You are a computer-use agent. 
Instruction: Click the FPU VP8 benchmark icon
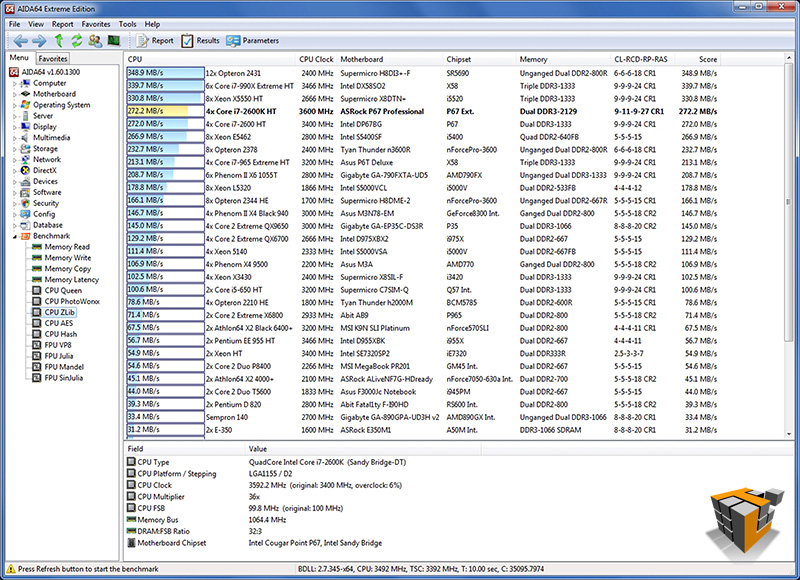(37, 345)
